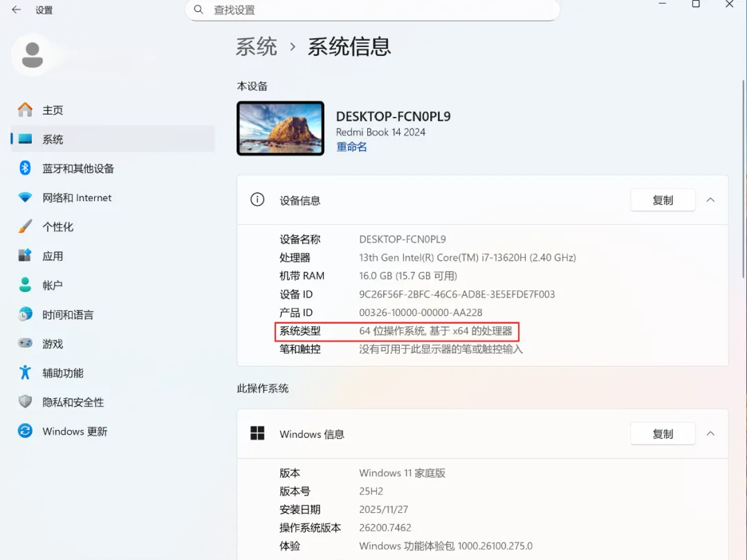Viewport: 747px width, 560px height.
Task: Click the Redmi Book 14 2024 model text
Action: tap(380, 132)
